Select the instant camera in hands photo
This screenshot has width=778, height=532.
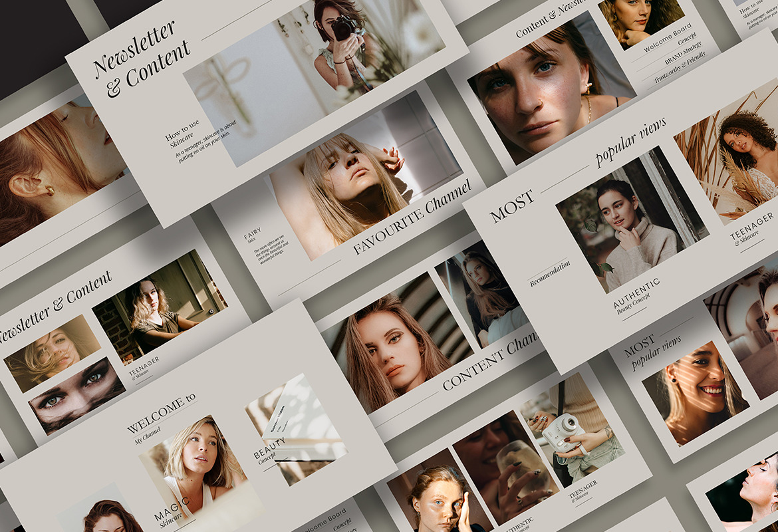tap(572, 430)
